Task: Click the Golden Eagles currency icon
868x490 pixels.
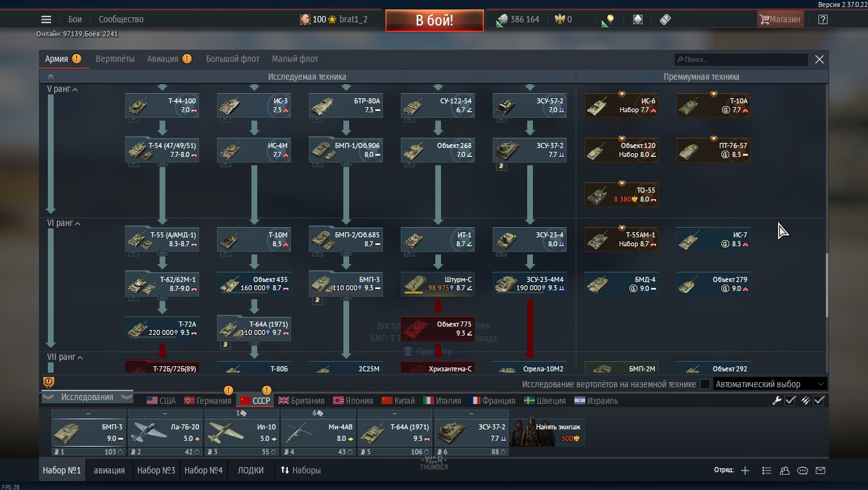Action: click(560, 19)
